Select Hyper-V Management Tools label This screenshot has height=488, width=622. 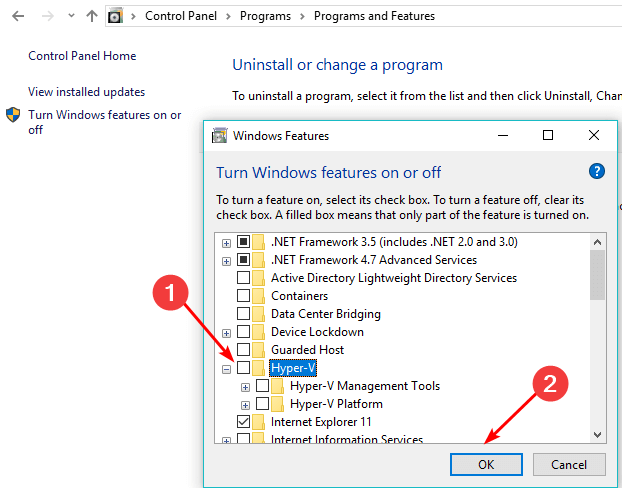click(x=365, y=386)
